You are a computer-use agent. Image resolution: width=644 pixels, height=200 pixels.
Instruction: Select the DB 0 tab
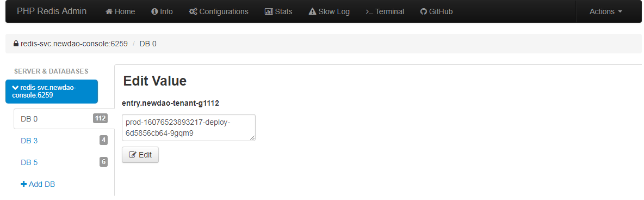pyautogui.click(x=64, y=119)
